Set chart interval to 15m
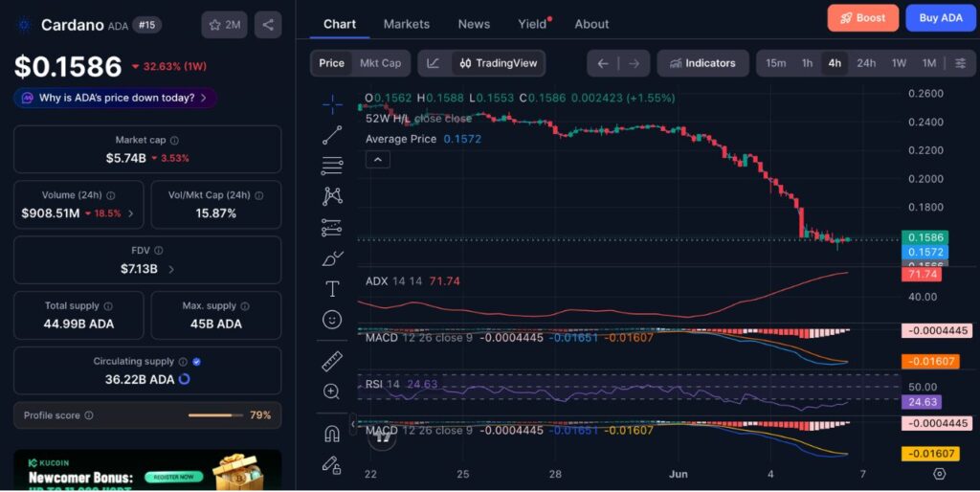The width and height of the screenshot is (980, 492). (x=775, y=63)
